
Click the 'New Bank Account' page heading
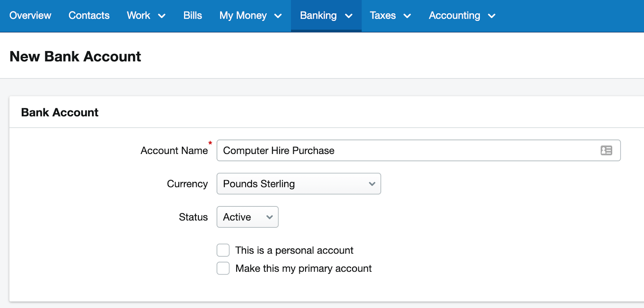(75, 56)
